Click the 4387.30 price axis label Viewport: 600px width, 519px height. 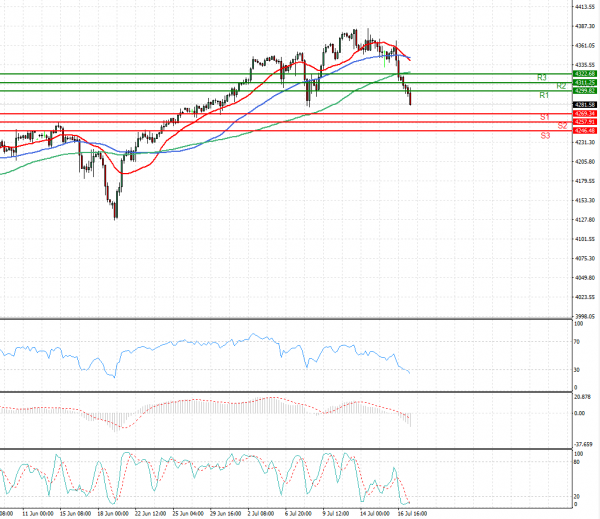585,26
